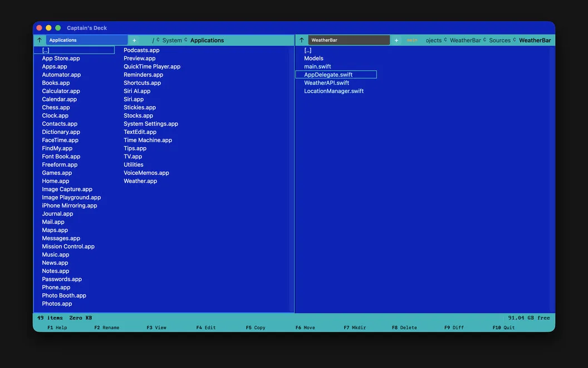Select System Settings.app
The width and height of the screenshot is (588, 368).
[x=151, y=124]
